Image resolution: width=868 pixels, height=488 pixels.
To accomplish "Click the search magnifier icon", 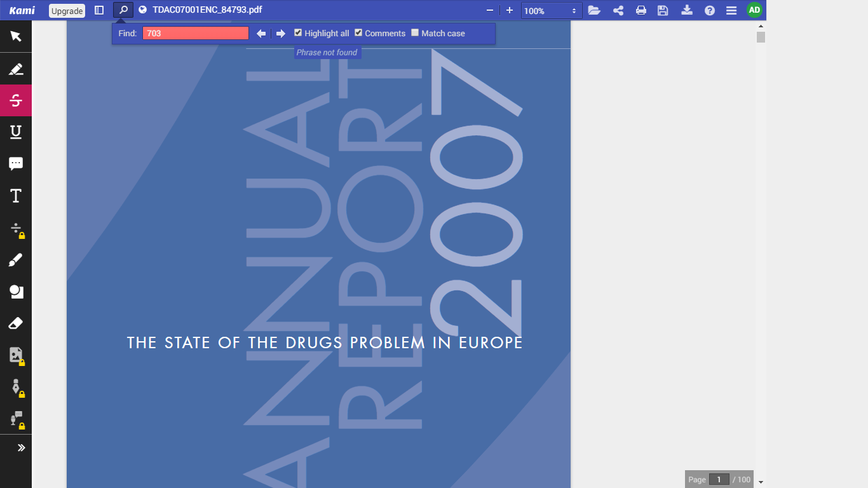I will tap(123, 10).
